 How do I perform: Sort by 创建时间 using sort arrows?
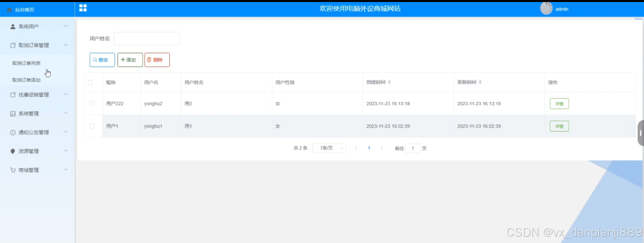pyautogui.click(x=389, y=82)
